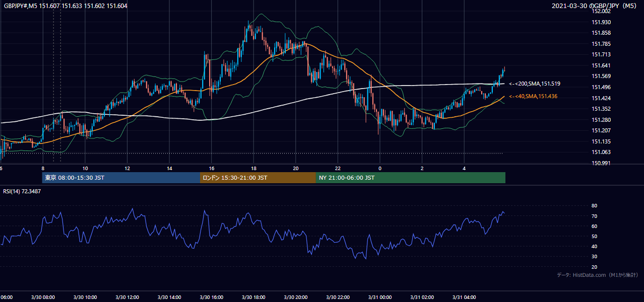Viewport: 644px width, 302px height.
Task: Click price axis value 151.063
Action: (601, 152)
